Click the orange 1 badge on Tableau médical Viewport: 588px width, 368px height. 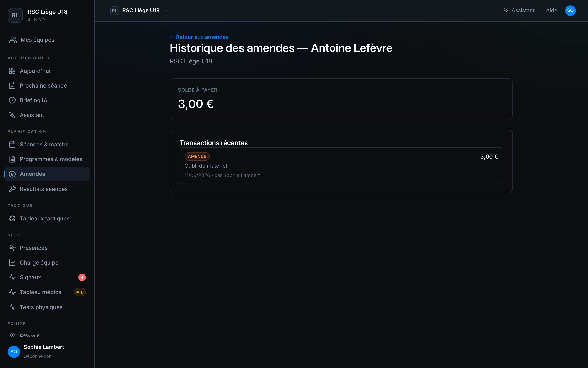80,292
